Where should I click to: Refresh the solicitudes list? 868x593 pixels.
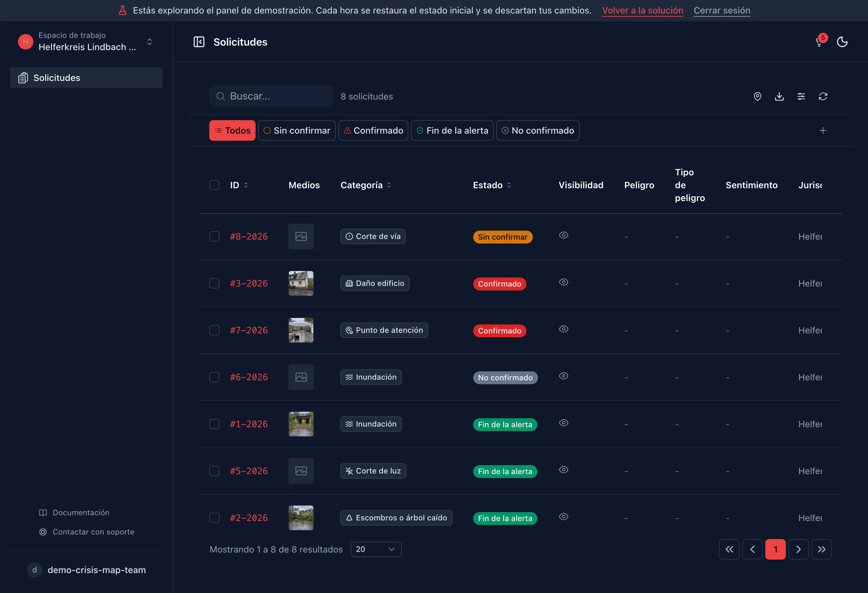click(x=823, y=96)
